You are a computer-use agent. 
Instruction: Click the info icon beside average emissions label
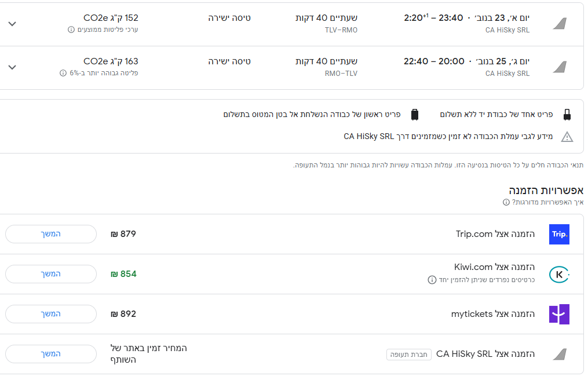pos(71,30)
